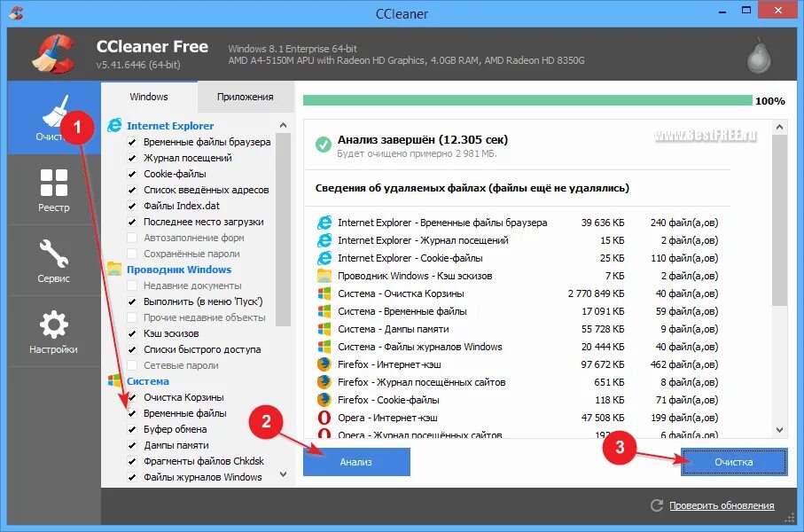Toggle Выполнить (в меню 'Пуск') checkbox
Image resolution: width=804 pixels, height=532 pixels.
[132, 301]
